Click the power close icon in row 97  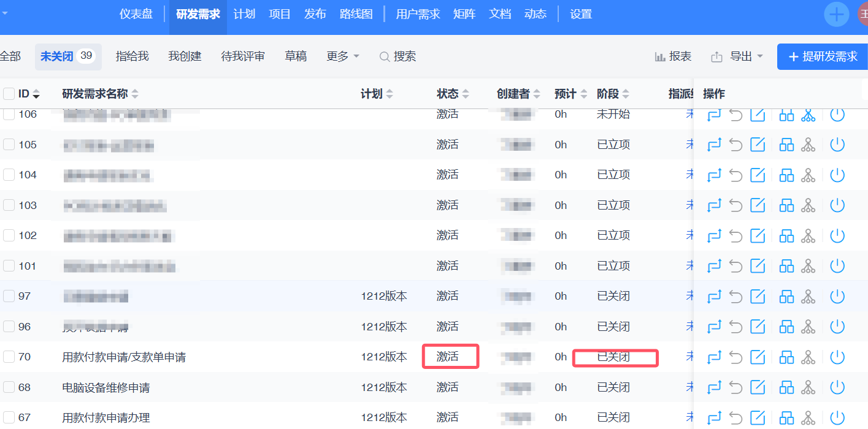(837, 296)
